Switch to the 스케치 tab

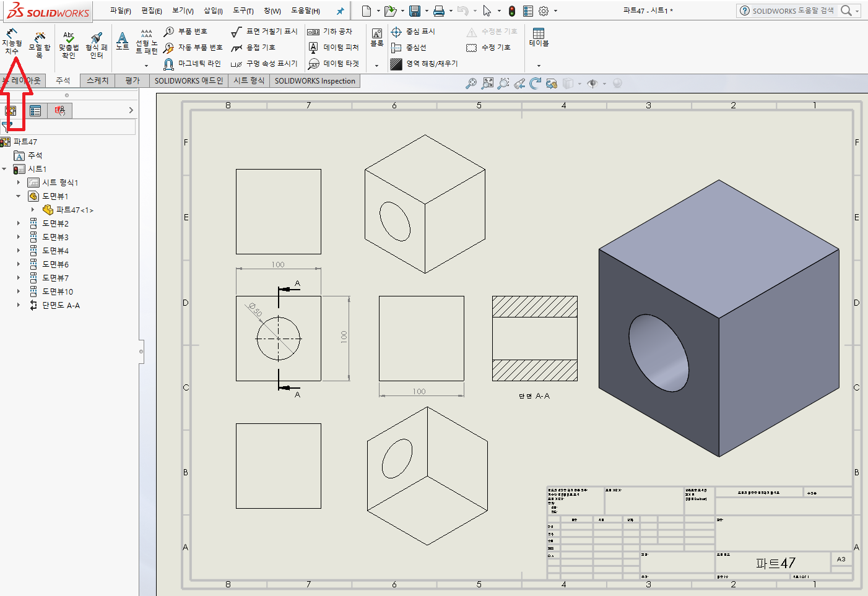[97, 80]
